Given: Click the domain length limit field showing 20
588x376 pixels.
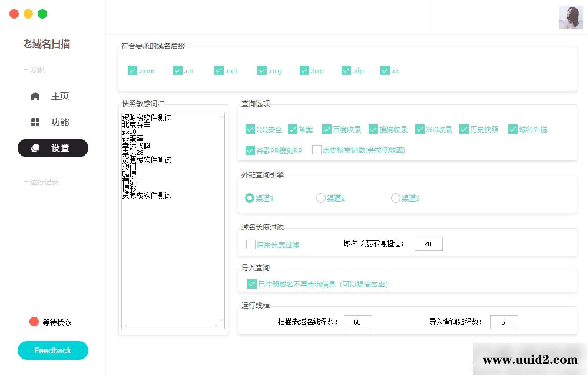Looking at the screenshot, I should (428, 244).
